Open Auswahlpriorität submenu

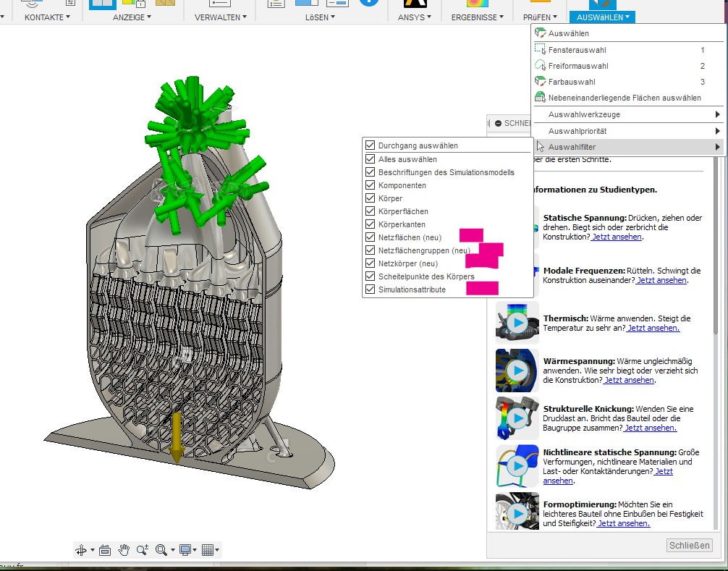tap(629, 131)
